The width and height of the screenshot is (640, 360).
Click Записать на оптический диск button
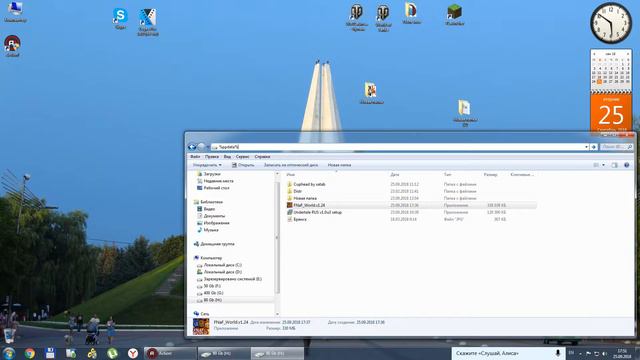pos(291,165)
